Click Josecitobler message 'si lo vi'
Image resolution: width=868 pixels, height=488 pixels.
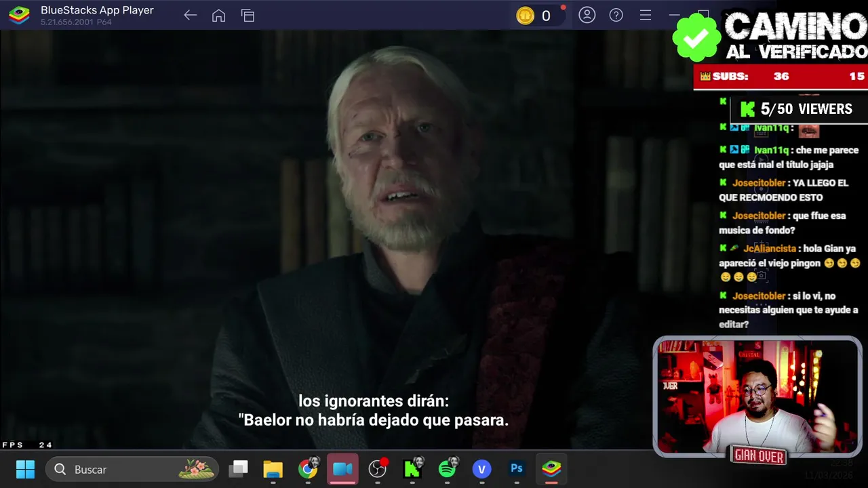coord(789,310)
